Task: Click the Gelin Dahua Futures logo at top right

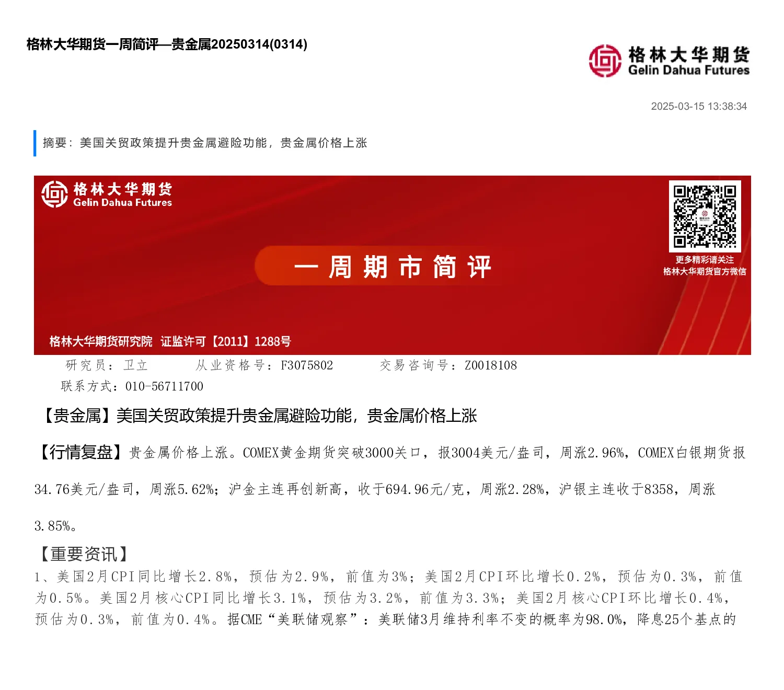Action: pyautogui.click(x=669, y=61)
